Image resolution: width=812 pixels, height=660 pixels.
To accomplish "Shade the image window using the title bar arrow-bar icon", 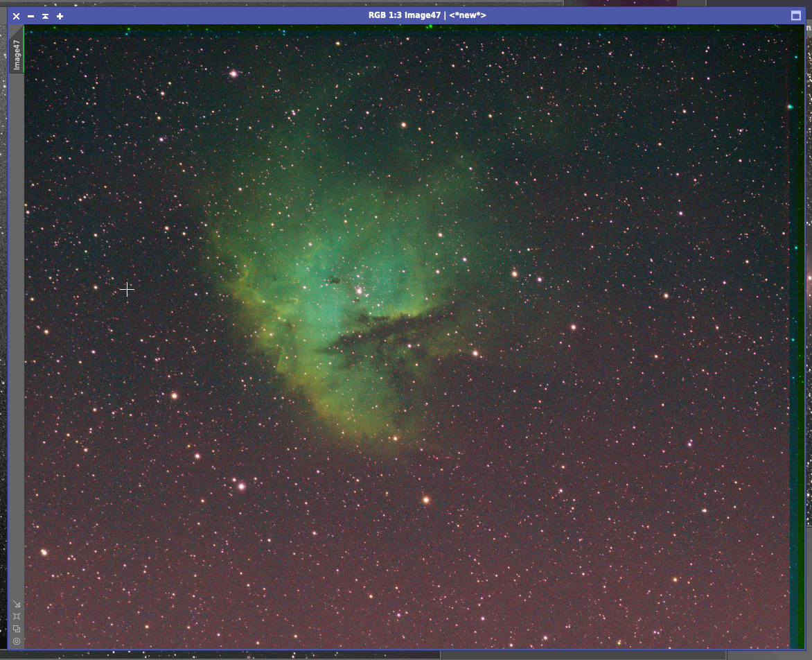I will 45,16.
